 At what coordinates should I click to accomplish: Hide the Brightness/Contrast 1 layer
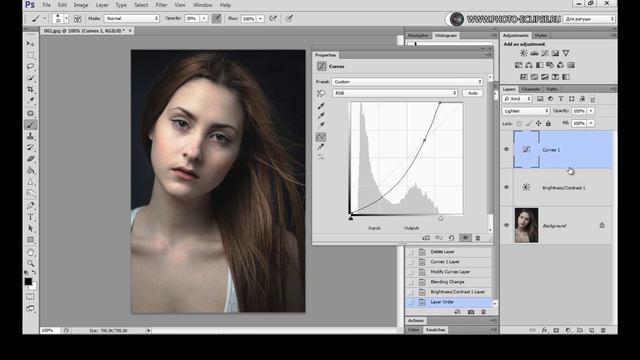coord(507,187)
